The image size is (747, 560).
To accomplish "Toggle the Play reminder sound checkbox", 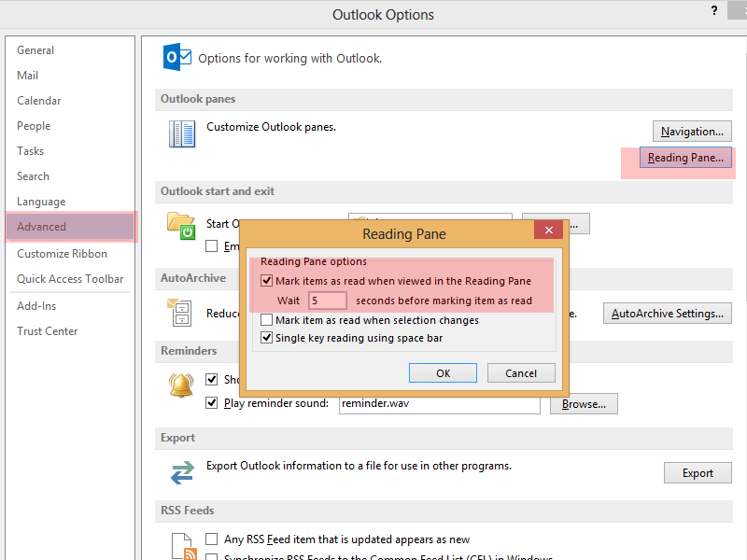I will [x=212, y=403].
